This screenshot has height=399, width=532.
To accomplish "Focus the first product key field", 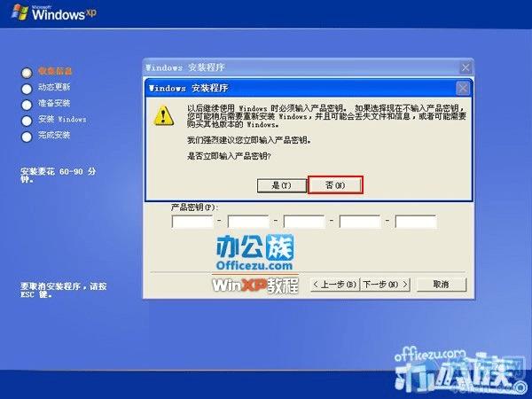I will (x=192, y=222).
